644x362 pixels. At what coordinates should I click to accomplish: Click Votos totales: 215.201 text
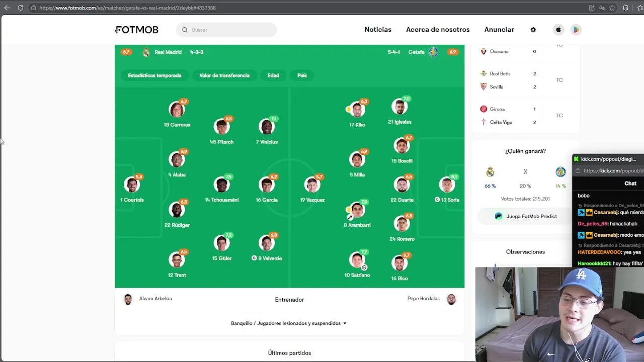[525, 199]
